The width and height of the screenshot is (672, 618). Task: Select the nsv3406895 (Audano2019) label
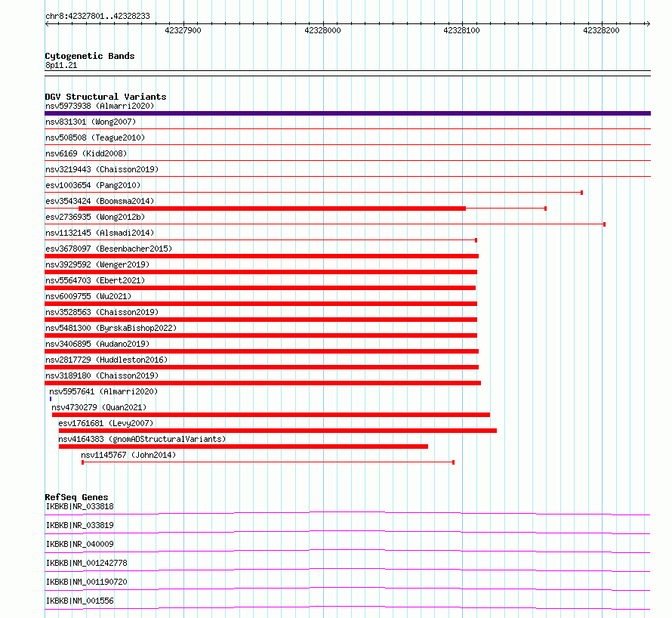click(x=97, y=344)
